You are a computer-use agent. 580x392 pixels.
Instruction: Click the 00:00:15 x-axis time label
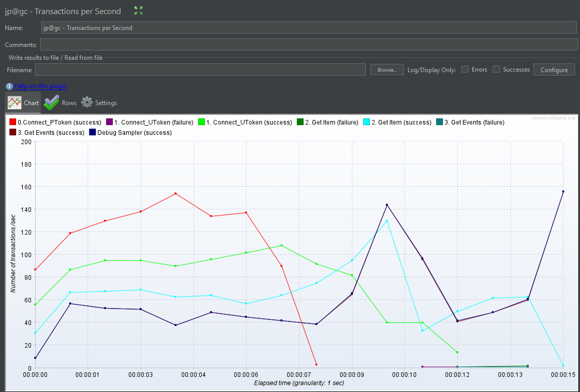click(x=563, y=375)
